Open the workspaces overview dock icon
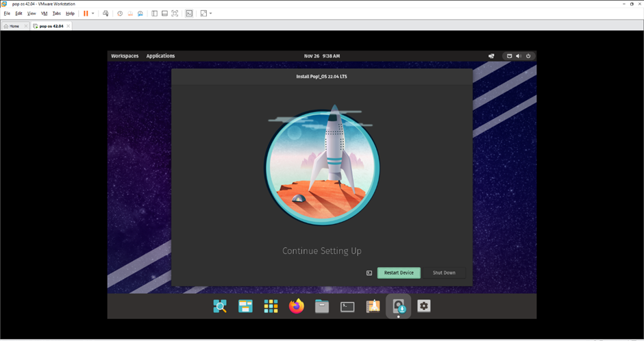 click(245, 306)
